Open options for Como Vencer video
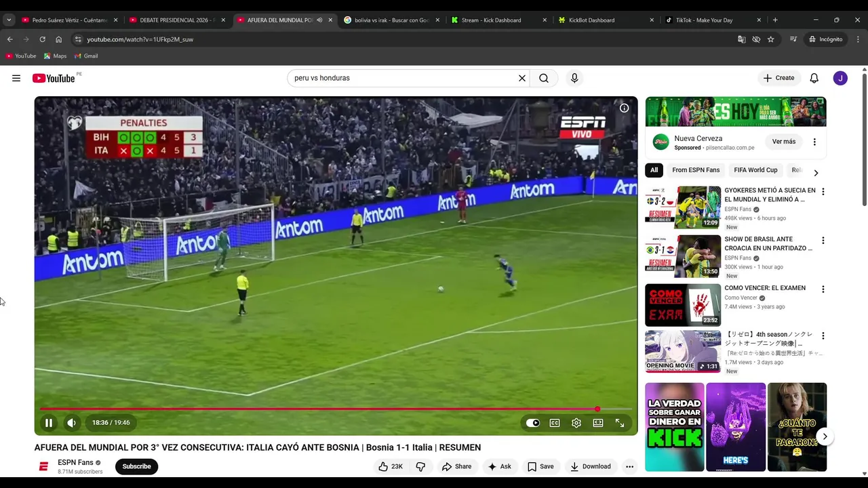868x488 pixels. click(823, 289)
